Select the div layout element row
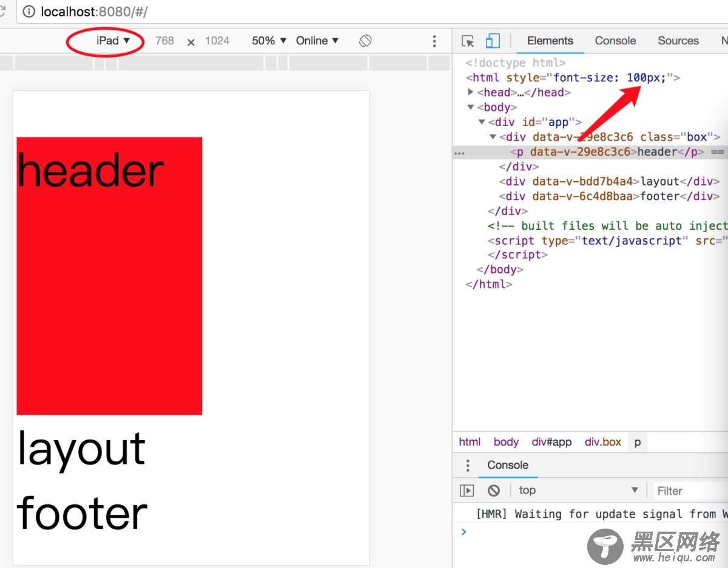The image size is (728, 568). point(590,181)
